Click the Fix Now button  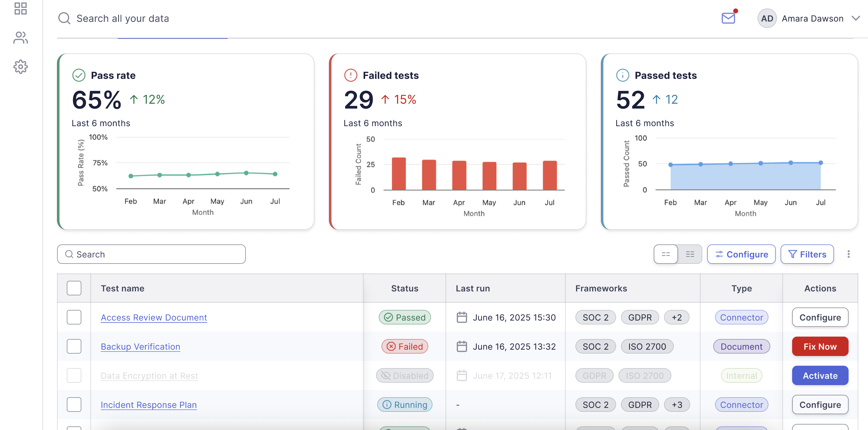(820, 346)
